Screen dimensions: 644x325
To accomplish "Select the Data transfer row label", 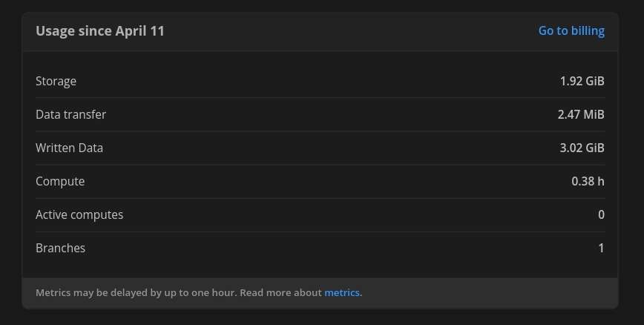I will [70, 114].
